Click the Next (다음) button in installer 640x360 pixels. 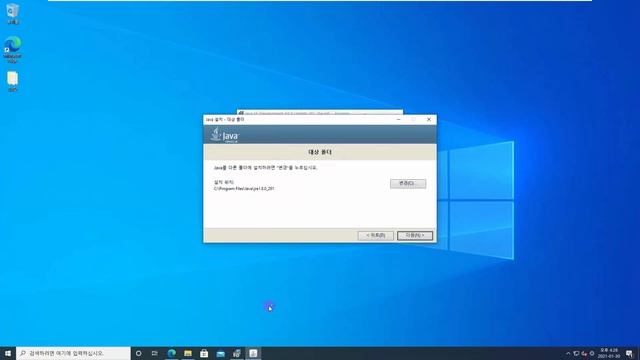click(415, 236)
